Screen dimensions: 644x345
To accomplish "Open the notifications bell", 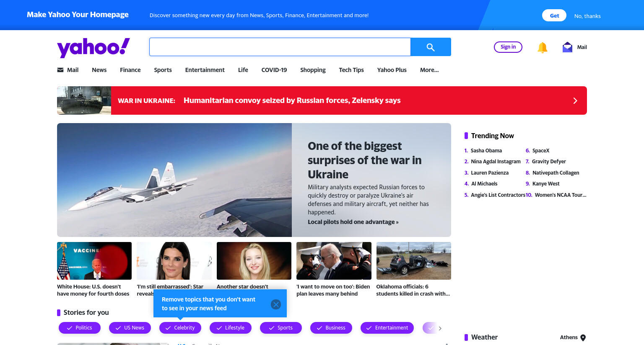I will coord(542,47).
